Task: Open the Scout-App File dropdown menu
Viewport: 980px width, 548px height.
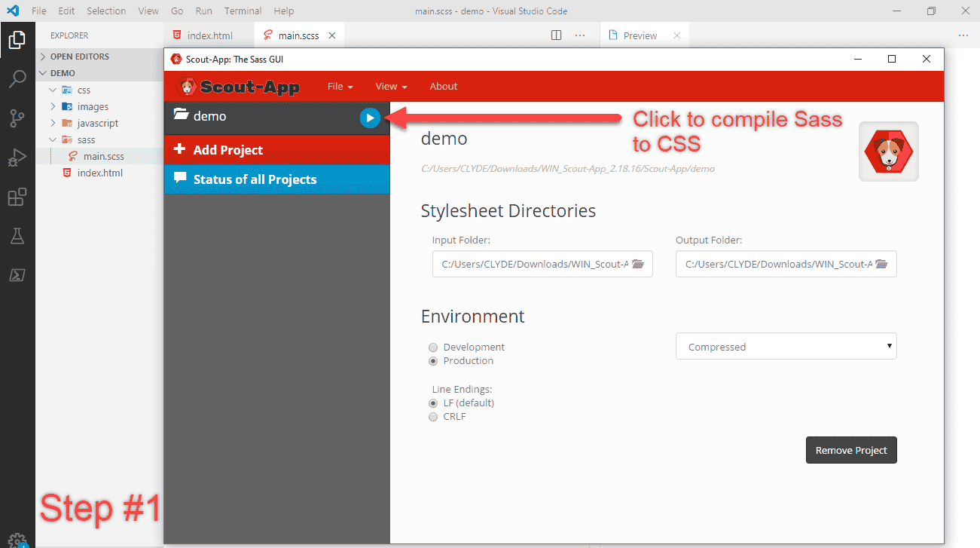Action: [340, 86]
